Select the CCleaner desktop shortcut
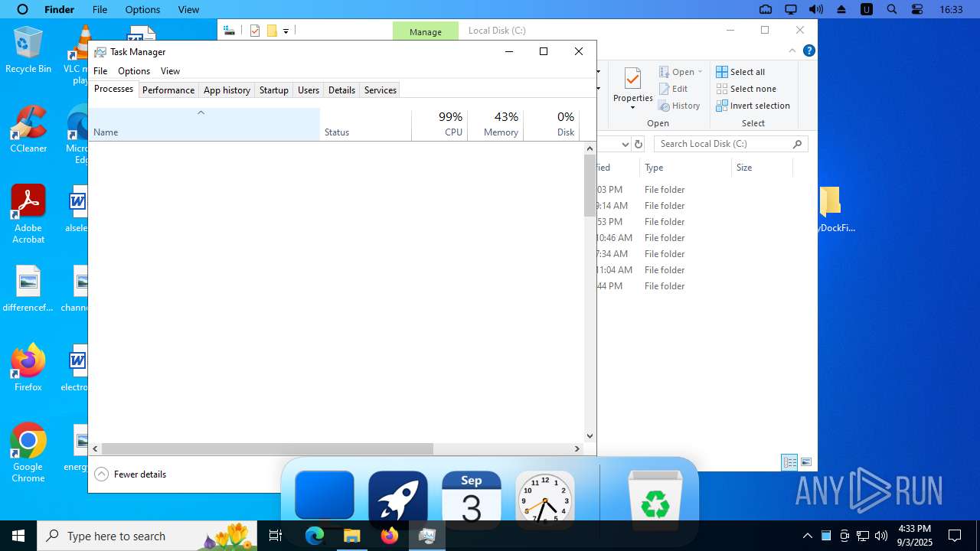980x551 pixels. pos(28,129)
